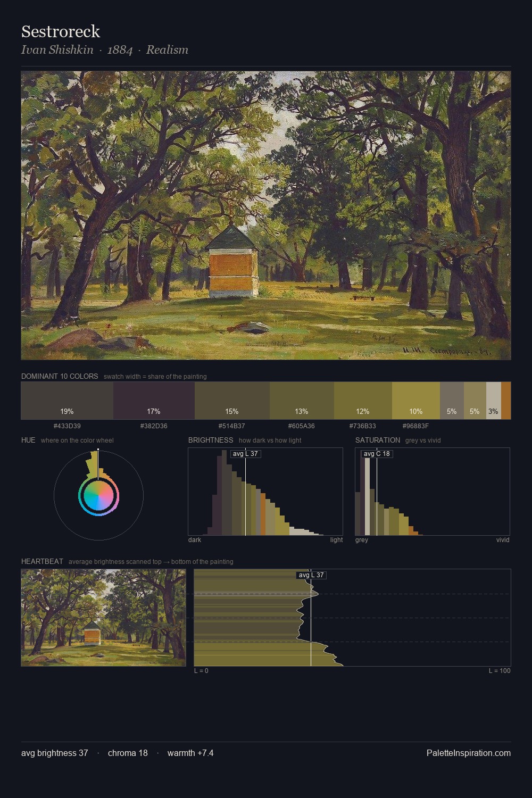
Task: Click hex code #96883F
Action: click(416, 426)
